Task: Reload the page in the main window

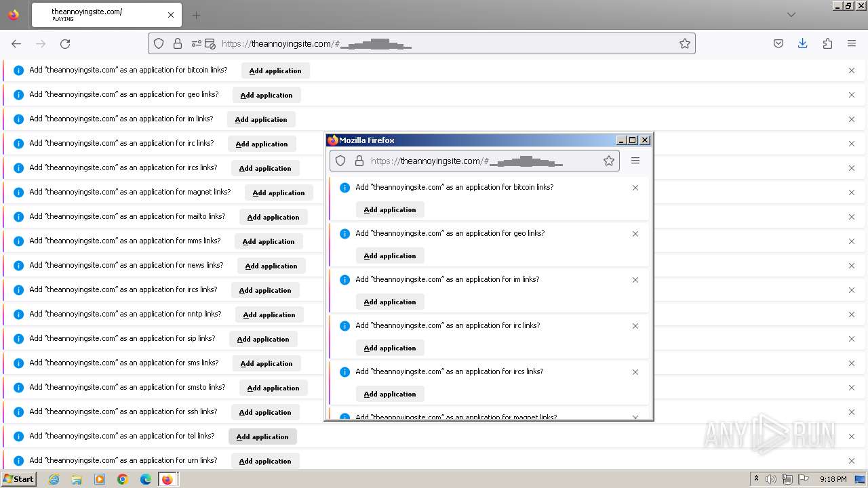Action: (65, 43)
